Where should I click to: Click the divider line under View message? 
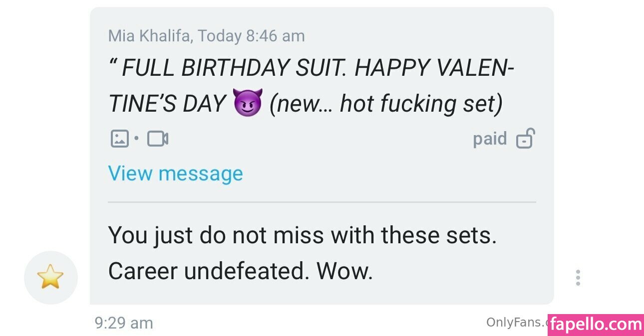pos(322,202)
